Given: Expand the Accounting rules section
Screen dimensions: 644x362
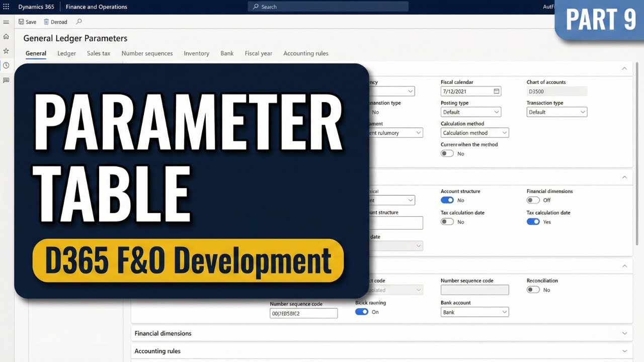Looking at the screenshot, I should pos(381,351).
